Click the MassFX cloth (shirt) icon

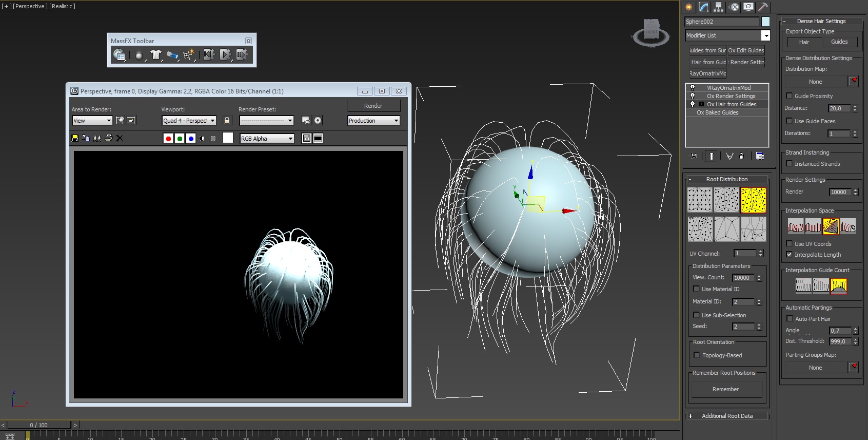click(155, 54)
